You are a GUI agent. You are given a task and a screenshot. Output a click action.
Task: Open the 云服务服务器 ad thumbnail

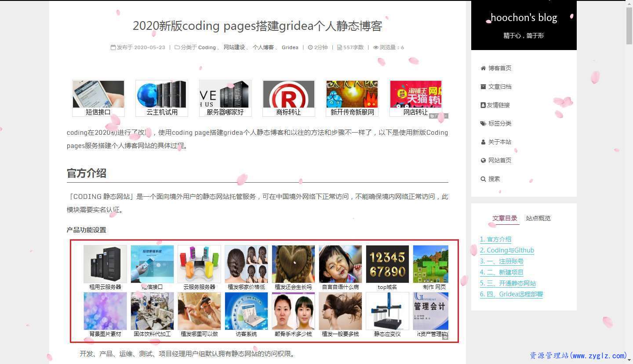(x=199, y=267)
